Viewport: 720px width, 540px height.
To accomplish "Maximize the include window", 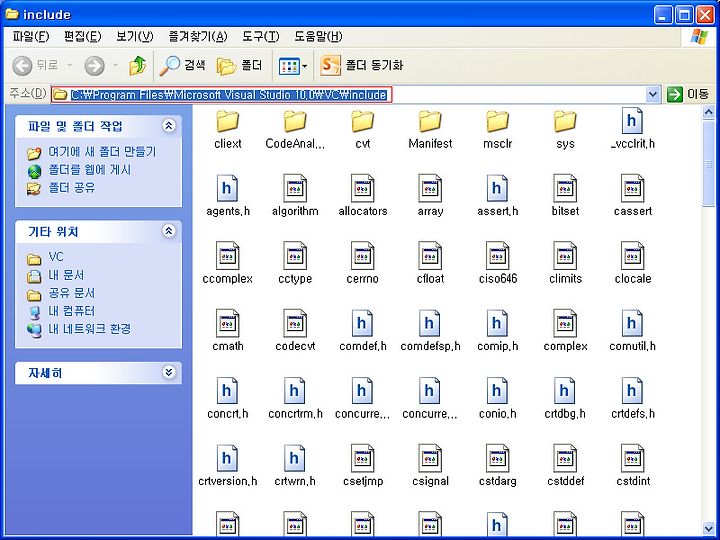I will tap(684, 15).
